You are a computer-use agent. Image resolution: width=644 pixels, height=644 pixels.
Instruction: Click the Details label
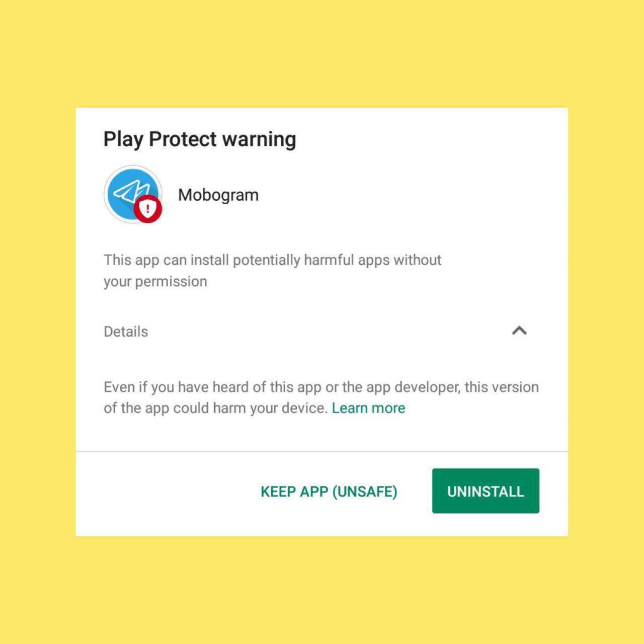tap(126, 332)
